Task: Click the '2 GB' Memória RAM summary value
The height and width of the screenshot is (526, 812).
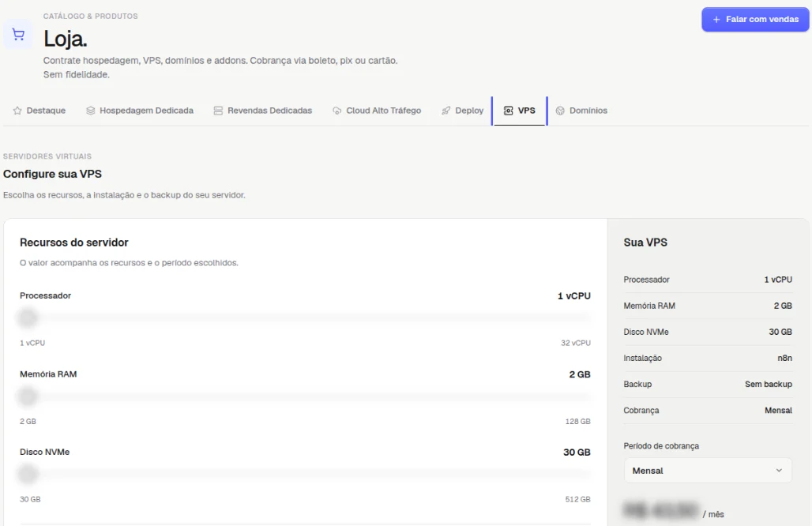Action: (x=783, y=306)
